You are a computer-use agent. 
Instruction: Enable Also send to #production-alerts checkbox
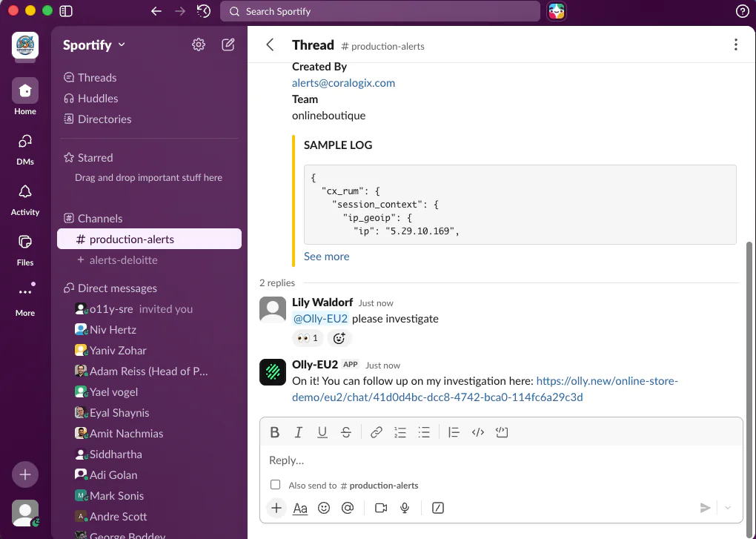pyautogui.click(x=276, y=485)
